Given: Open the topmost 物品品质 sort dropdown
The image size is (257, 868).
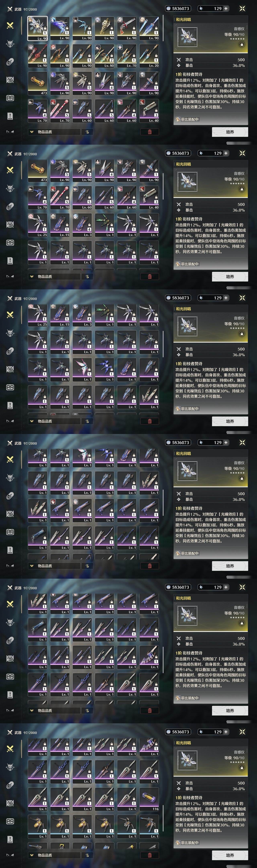Looking at the screenshot, I should (x=54, y=132).
